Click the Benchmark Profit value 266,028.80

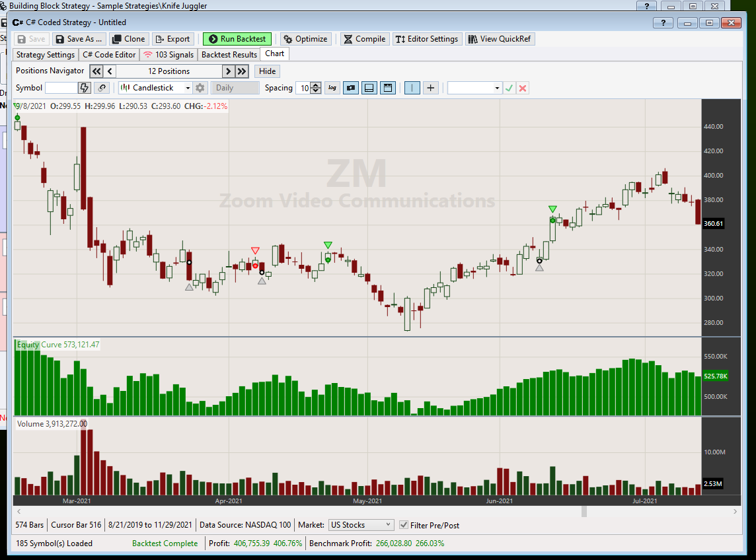394,543
